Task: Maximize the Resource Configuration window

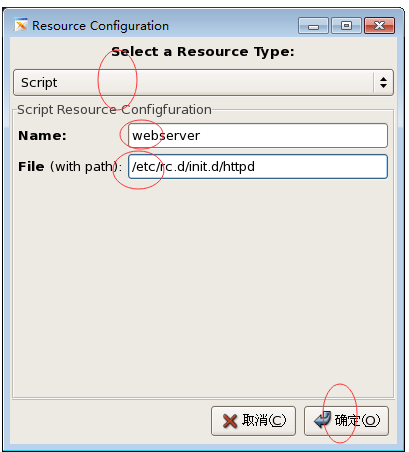Action: pyautogui.click(x=346, y=26)
